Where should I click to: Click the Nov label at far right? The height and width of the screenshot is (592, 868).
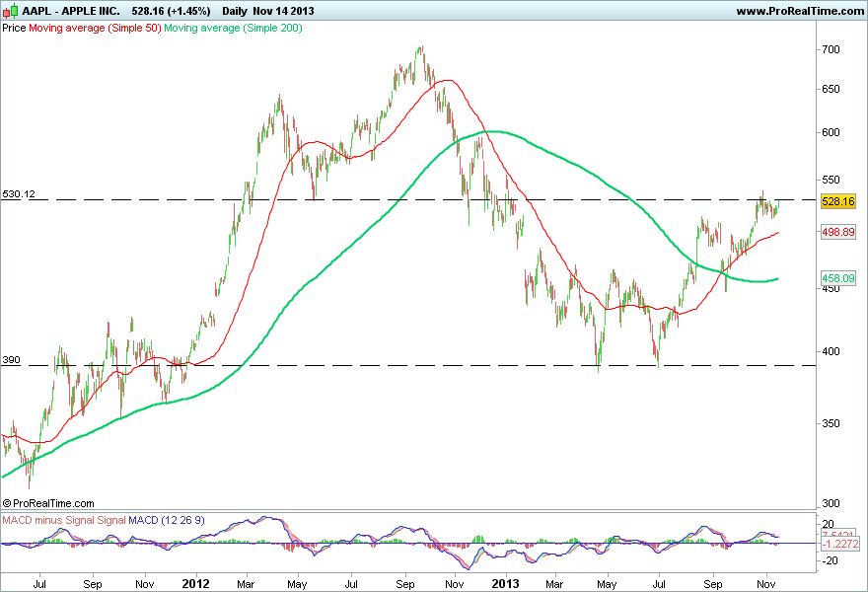coord(765,584)
